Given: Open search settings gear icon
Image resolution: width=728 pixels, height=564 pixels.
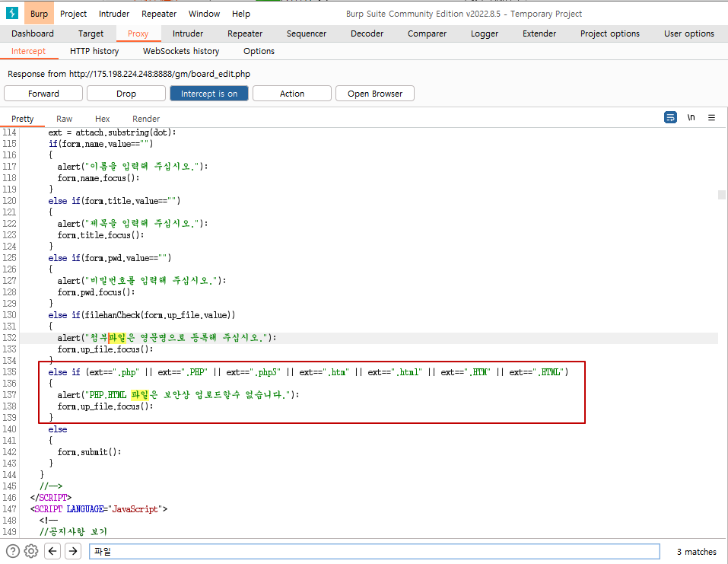Looking at the screenshot, I should [x=31, y=551].
